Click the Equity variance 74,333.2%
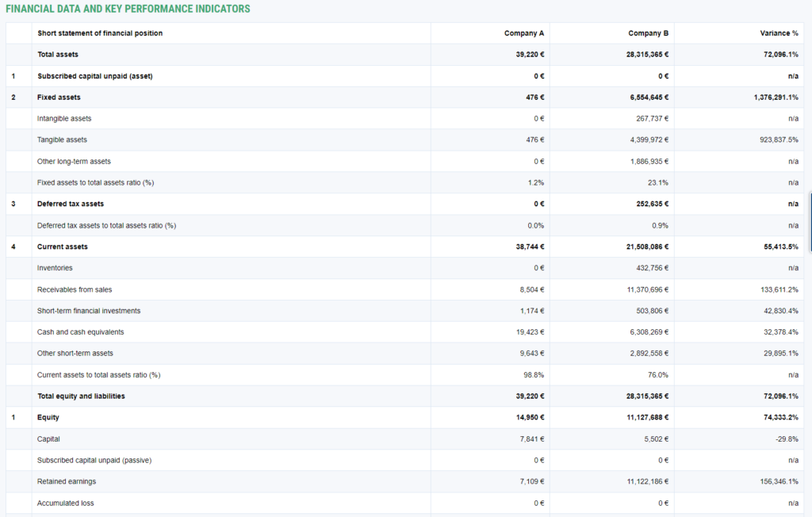This screenshot has width=812, height=517. [781, 418]
